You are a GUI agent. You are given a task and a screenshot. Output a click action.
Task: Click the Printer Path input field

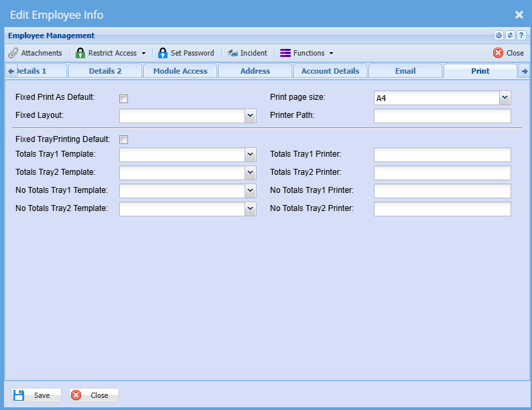[x=442, y=116]
